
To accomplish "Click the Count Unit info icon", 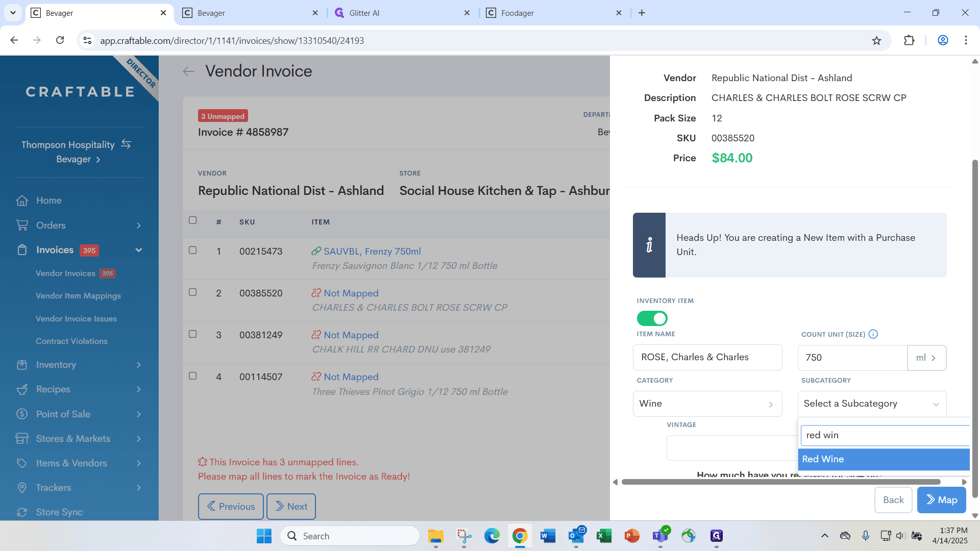I will tap(873, 334).
